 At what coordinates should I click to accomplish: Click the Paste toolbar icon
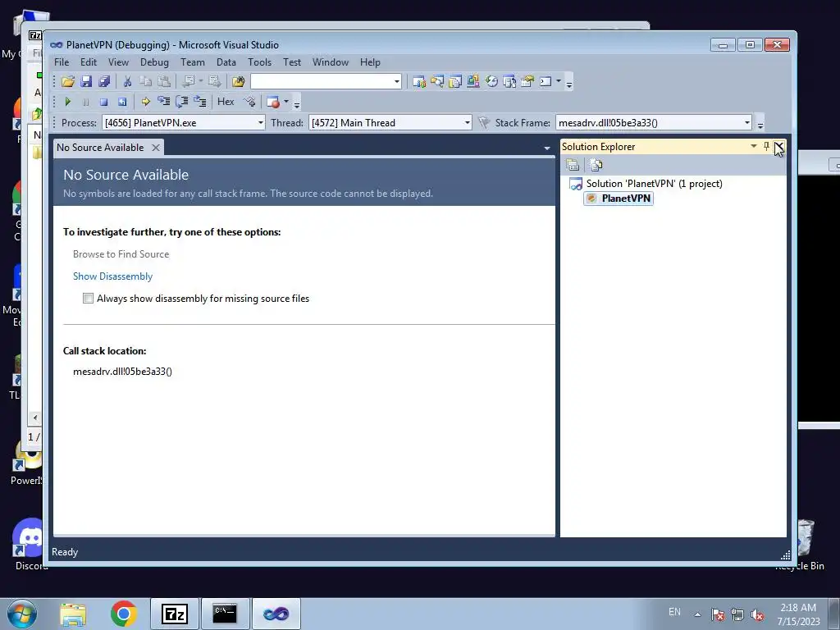pos(164,81)
